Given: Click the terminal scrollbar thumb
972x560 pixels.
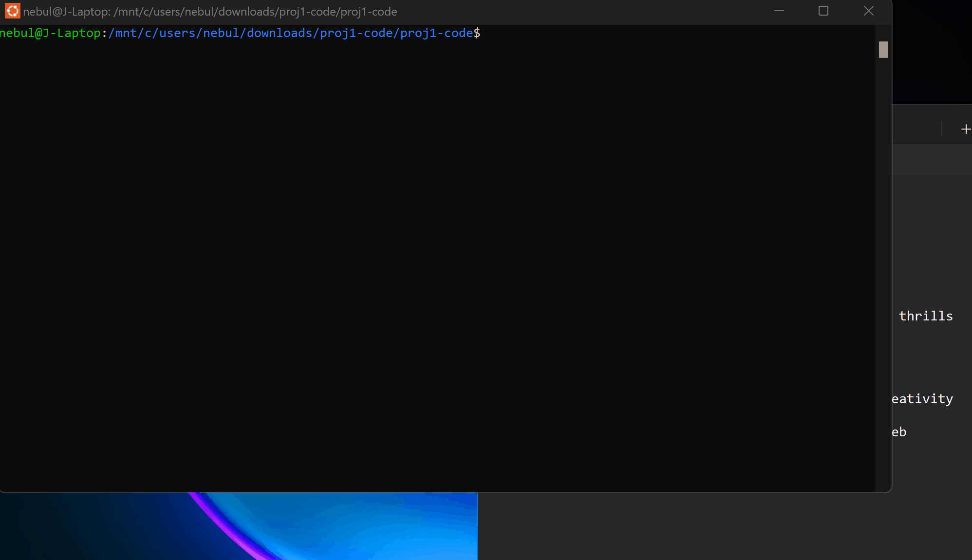Looking at the screenshot, I should point(883,50).
